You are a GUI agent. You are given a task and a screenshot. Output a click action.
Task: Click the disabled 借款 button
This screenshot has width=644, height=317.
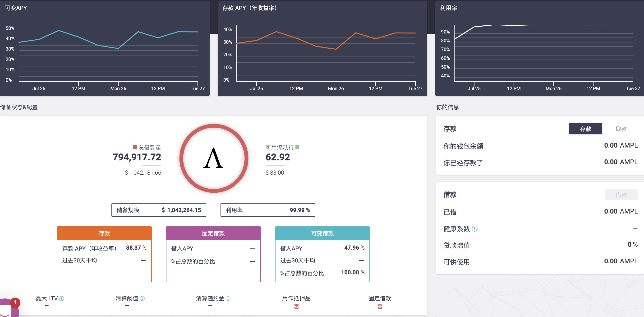[622, 194]
